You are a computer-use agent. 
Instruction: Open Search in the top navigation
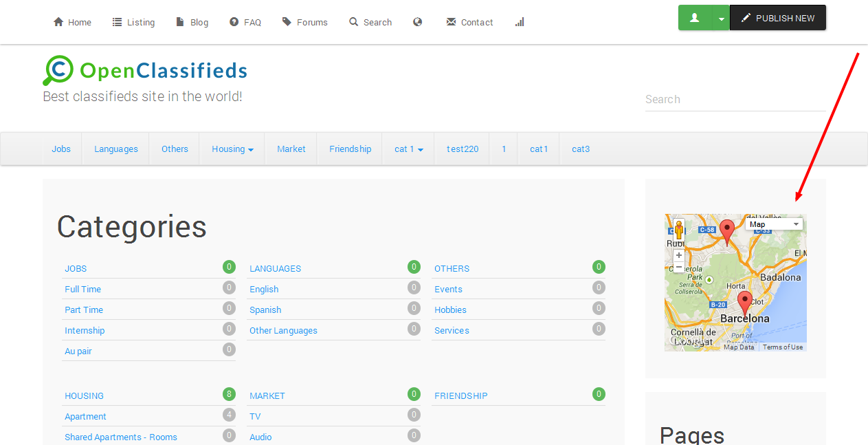tap(370, 22)
